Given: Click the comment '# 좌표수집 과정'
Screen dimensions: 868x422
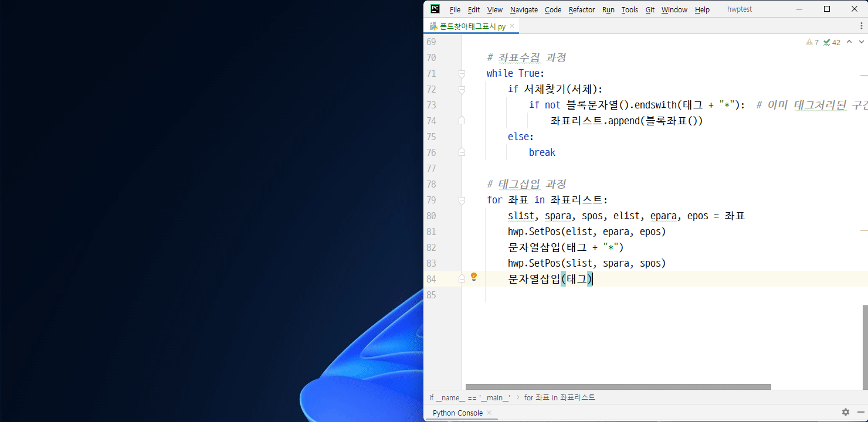Looking at the screenshot, I should [526, 57].
